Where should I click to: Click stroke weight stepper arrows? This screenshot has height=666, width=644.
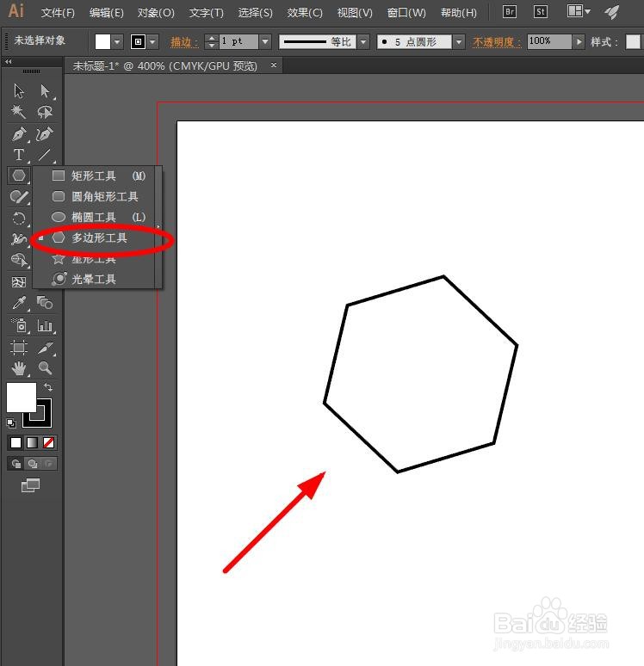(x=212, y=41)
